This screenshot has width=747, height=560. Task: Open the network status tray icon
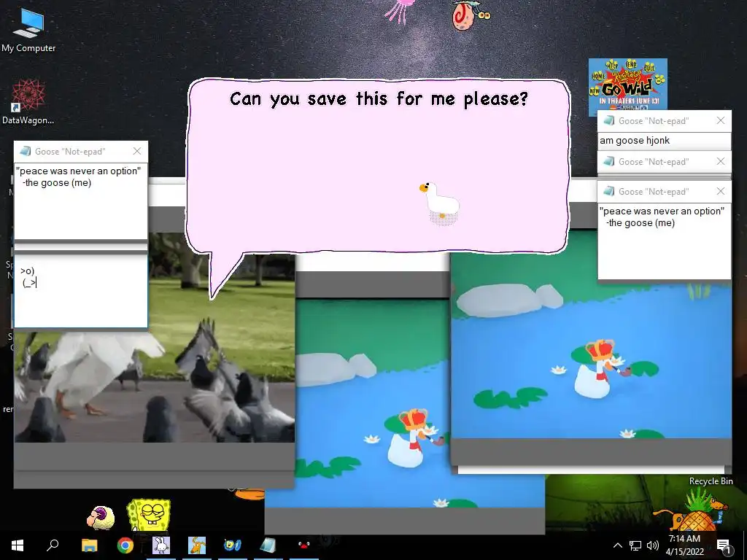click(635, 545)
